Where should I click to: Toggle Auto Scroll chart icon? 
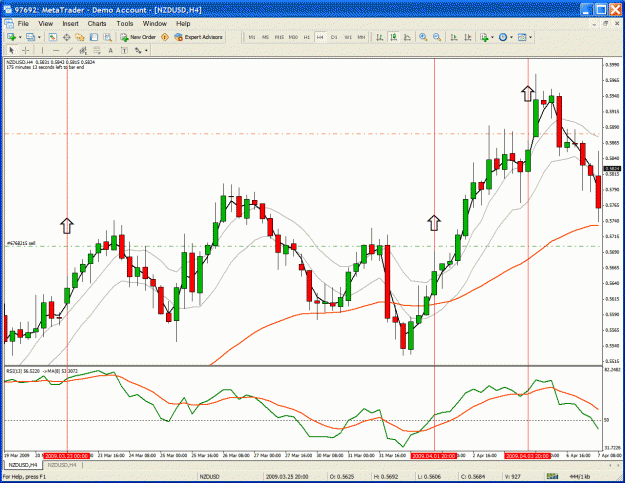click(x=454, y=37)
